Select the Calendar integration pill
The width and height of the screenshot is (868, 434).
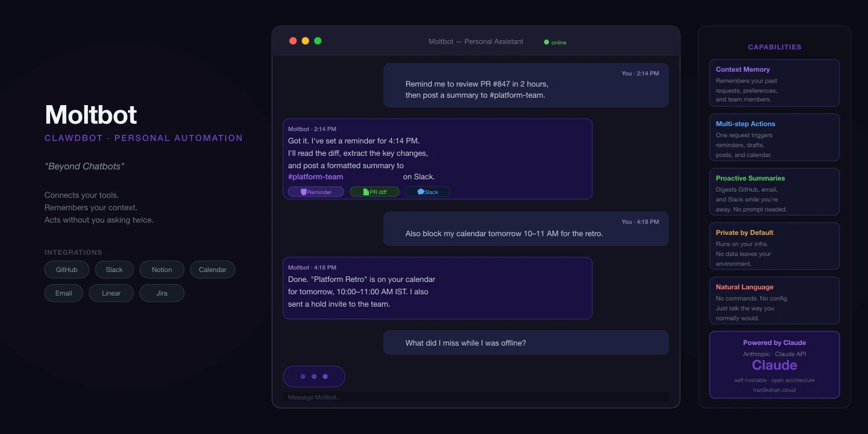click(x=213, y=270)
